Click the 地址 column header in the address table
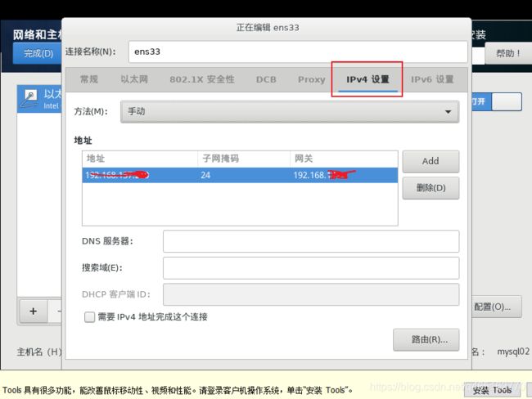The image size is (532, 399). click(140, 159)
